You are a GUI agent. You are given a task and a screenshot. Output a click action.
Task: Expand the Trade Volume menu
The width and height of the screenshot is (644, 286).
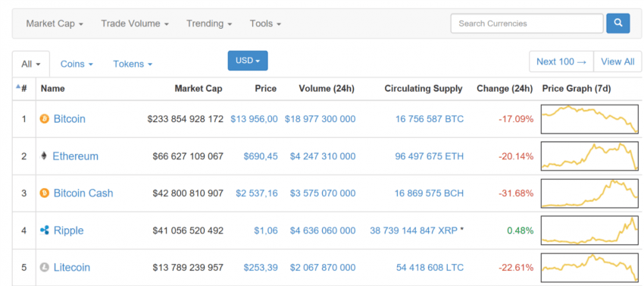(135, 24)
